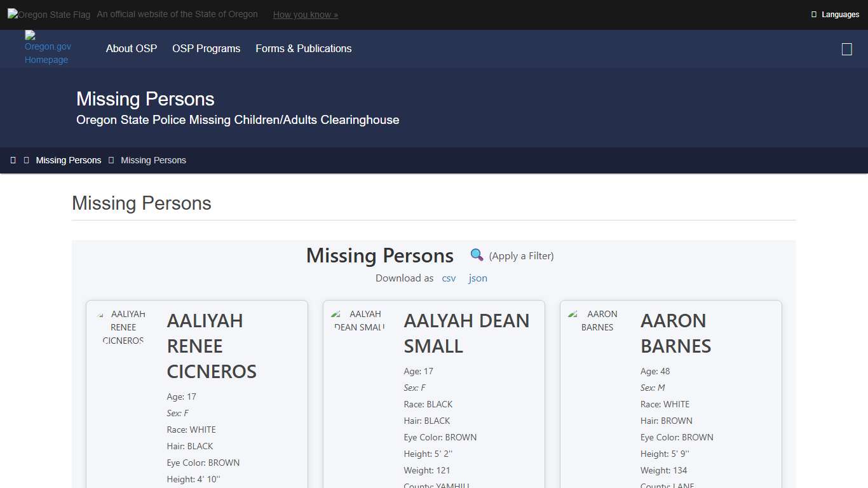This screenshot has height=488, width=868.
Task: Expand the first breadcrumb separator chevron
Action: point(26,160)
